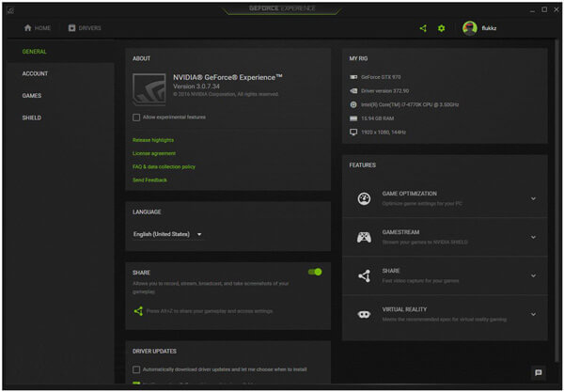Click the NVIDIA logo in About panel
The image size is (564, 392).
[x=149, y=89]
